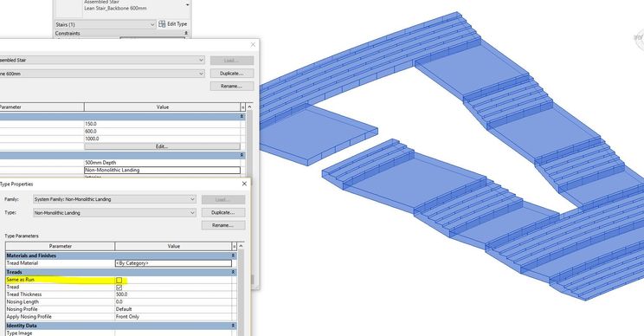This screenshot has height=336, width=644.
Task: Click the scroll-up arrow in stair dialog
Action: click(x=249, y=107)
